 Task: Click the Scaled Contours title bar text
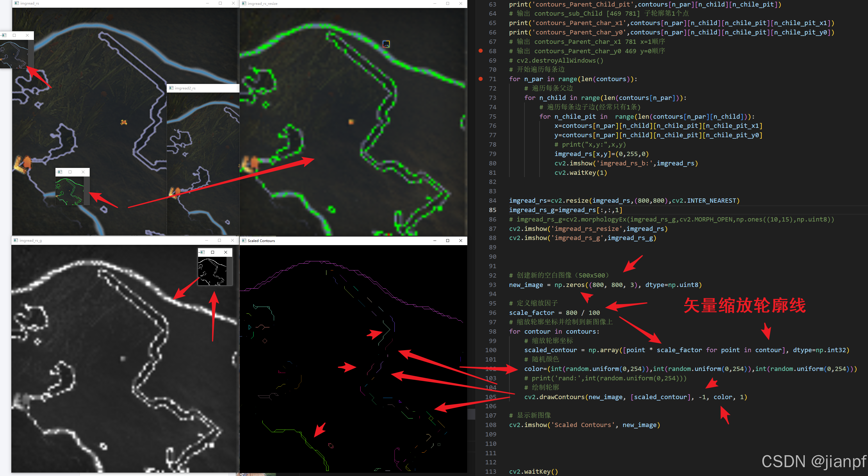pos(261,241)
